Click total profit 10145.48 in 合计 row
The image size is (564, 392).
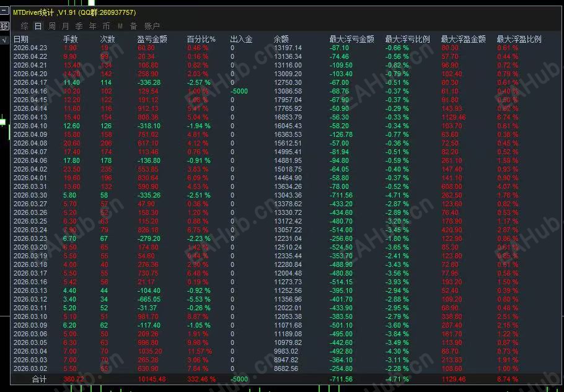(x=152, y=379)
